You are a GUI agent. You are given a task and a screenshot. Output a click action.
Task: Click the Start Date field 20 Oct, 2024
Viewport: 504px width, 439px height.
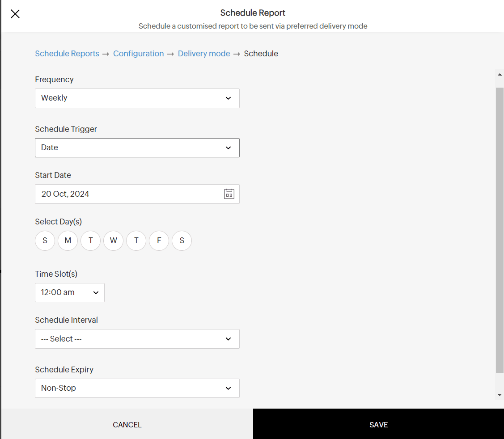click(137, 194)
